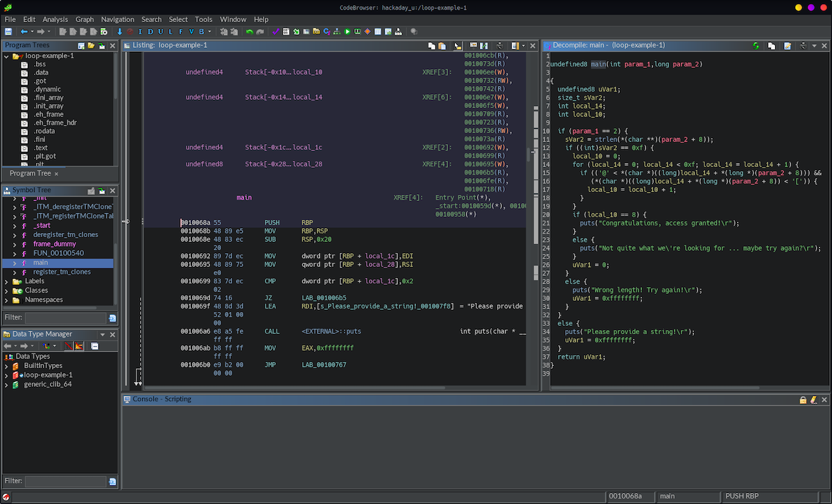Click the collapse all icon in Data Type Manager
Viewport: 832px width, 504px height.
95,346
